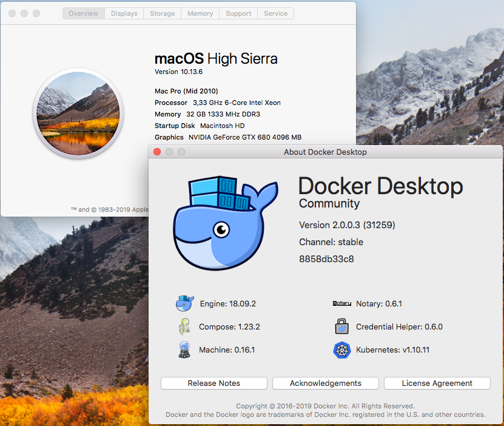Click the Docker whale logo
The image size is (504, 426).
(x=226, y=223)
